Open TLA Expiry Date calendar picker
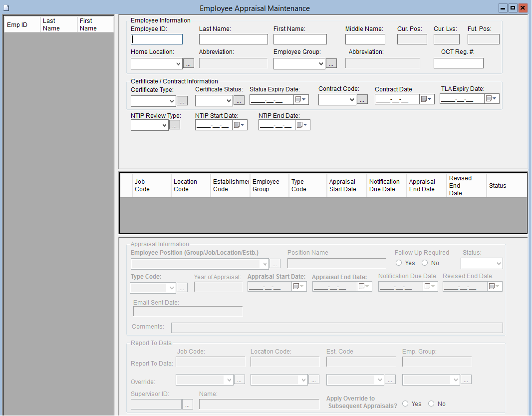Screen dimensions: 532x416 click(492, 99)
